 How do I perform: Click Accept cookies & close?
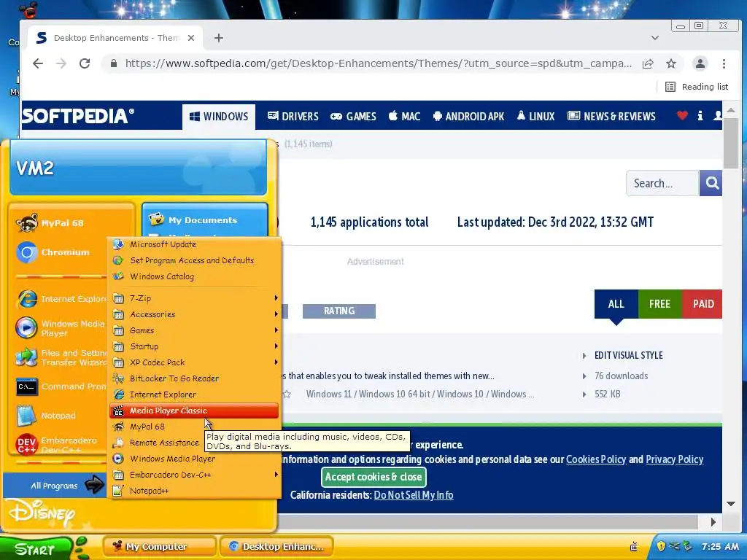click(373, 477)
